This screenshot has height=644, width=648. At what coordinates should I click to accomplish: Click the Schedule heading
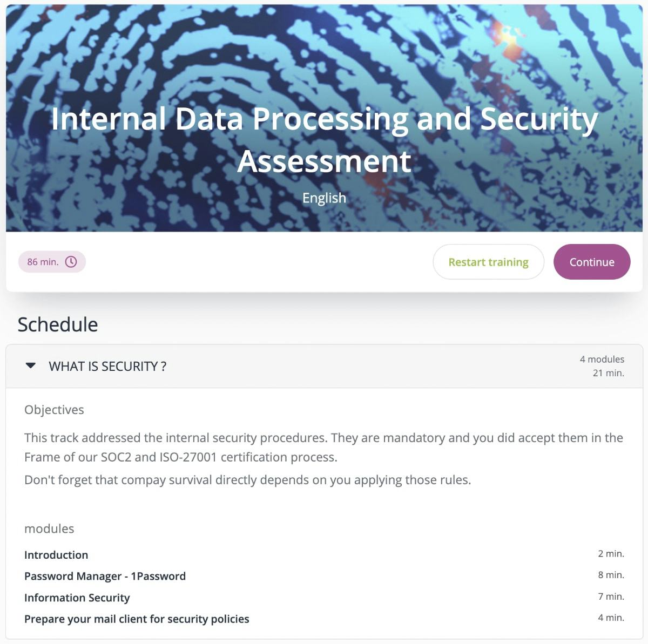pos(58,324)
